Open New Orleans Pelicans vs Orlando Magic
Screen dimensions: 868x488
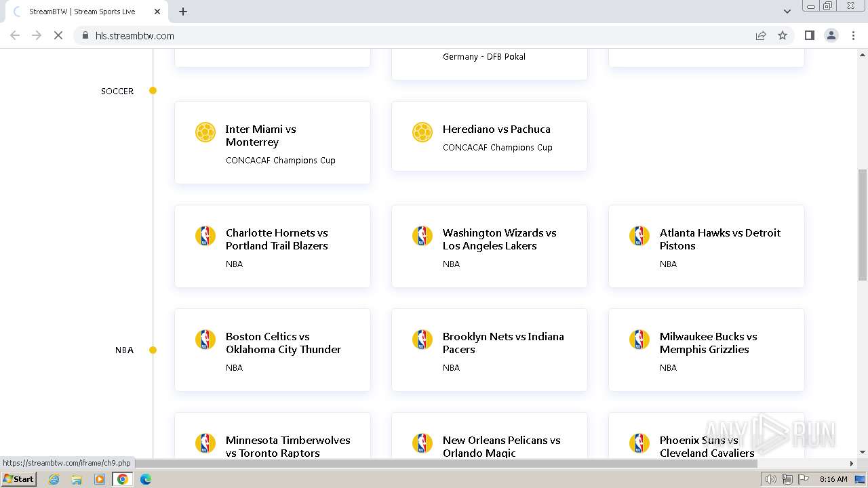coord(490,435)
